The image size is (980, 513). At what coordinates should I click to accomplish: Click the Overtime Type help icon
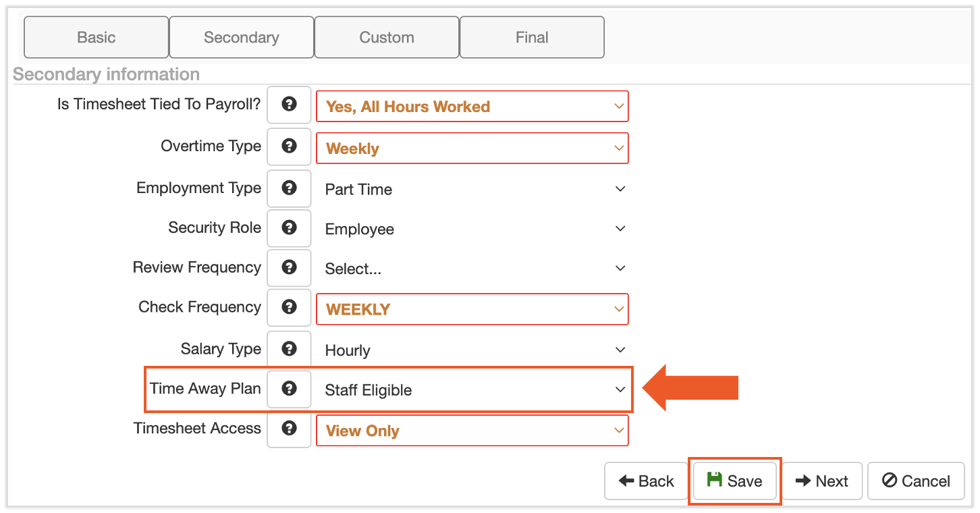click(x=289, y=146)
